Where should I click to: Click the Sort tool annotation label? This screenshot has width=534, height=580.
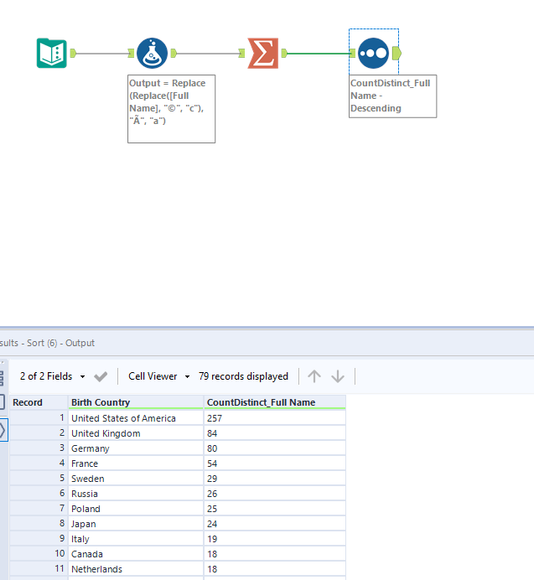point(393,96)
